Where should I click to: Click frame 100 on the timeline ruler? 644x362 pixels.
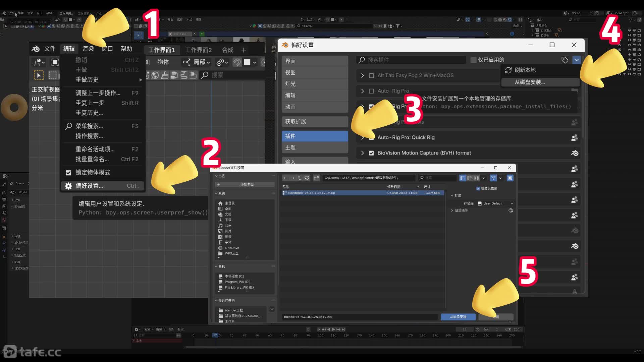click(x=321, y=335)
